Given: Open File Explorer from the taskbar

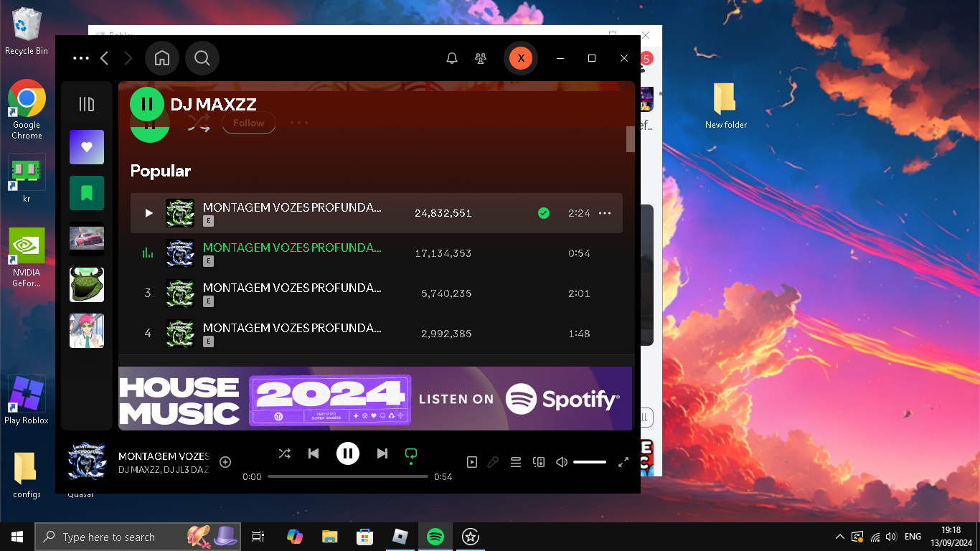Looking at the screenshot, I should click(329, 537).
